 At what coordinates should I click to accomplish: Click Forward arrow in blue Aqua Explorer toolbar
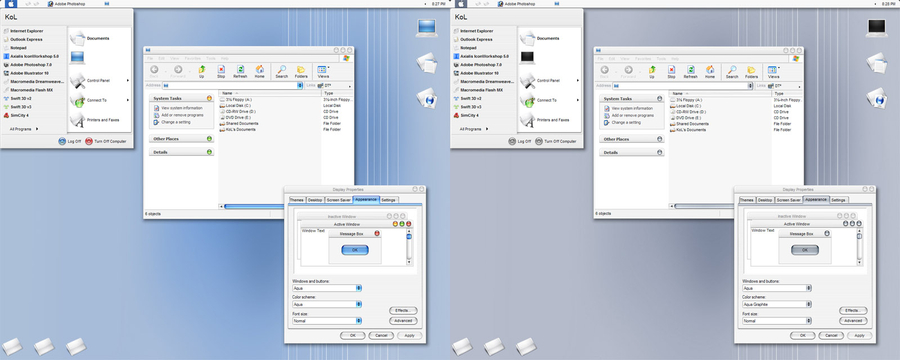point(178,69)
